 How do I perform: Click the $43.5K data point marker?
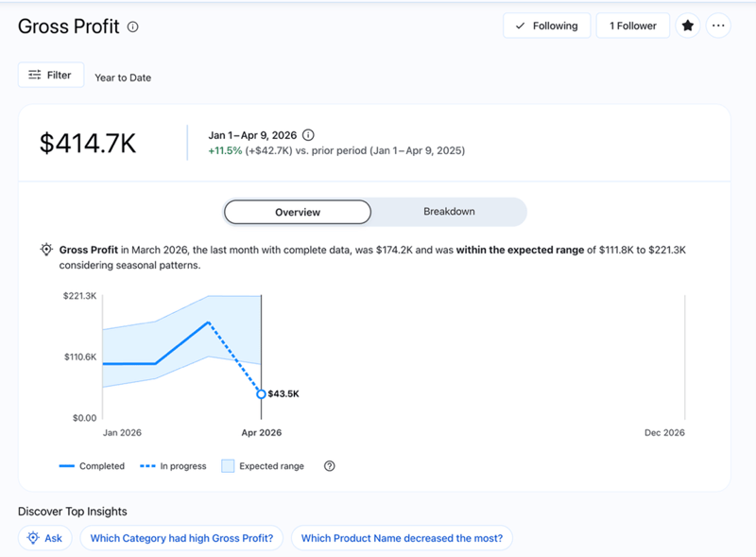click(x=261, y=394)
